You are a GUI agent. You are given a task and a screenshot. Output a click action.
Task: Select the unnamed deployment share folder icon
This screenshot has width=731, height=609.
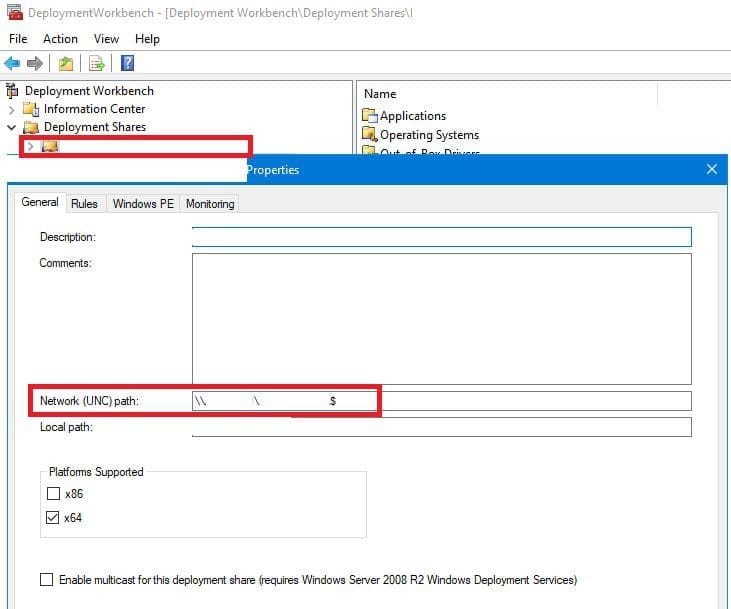point(49,146)
